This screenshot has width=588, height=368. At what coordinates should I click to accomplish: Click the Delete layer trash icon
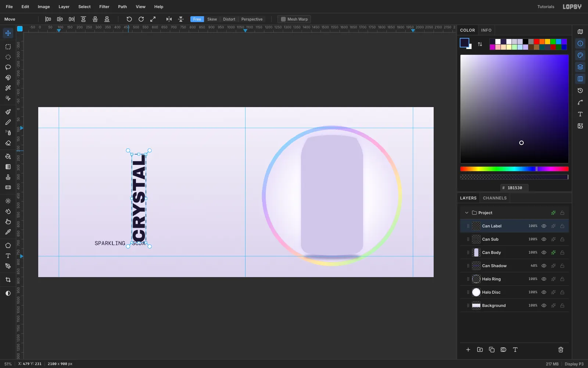coord(561,350)
